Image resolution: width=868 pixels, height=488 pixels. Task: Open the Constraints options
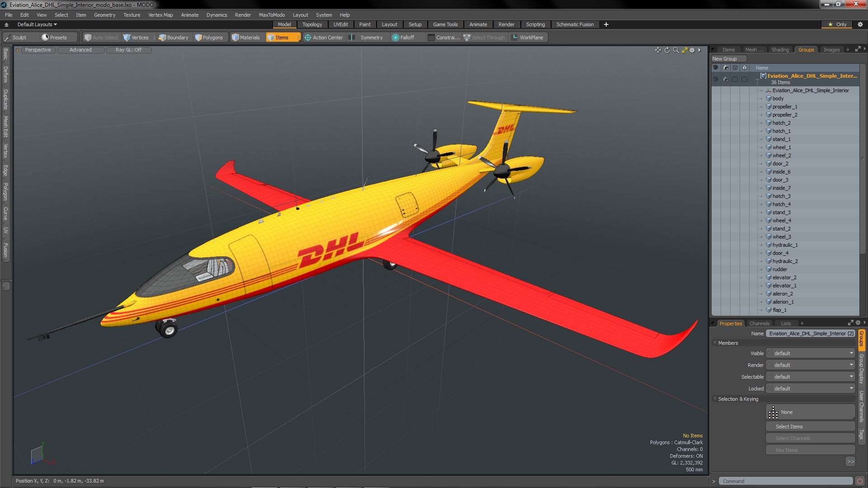coord(443,38)
